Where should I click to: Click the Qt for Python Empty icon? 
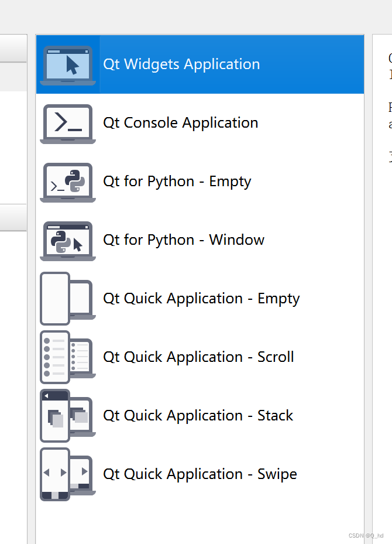tap(68, 183)
